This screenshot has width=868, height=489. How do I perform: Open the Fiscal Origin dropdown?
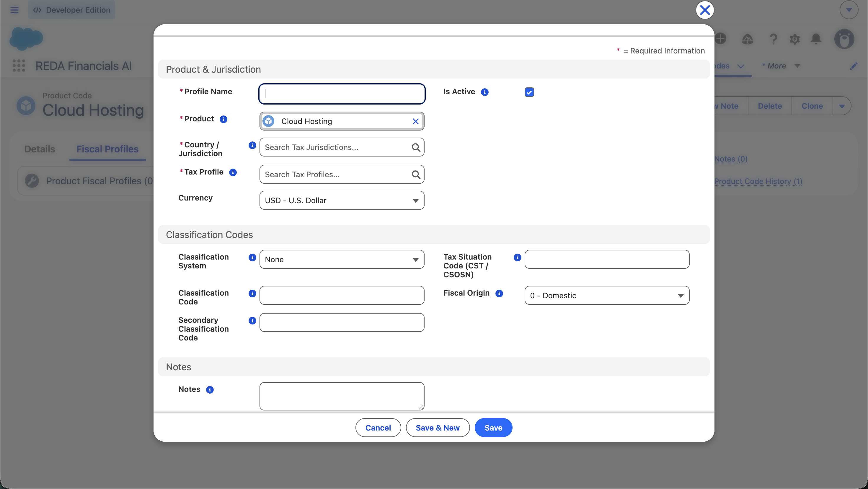(x=607, y=295)
